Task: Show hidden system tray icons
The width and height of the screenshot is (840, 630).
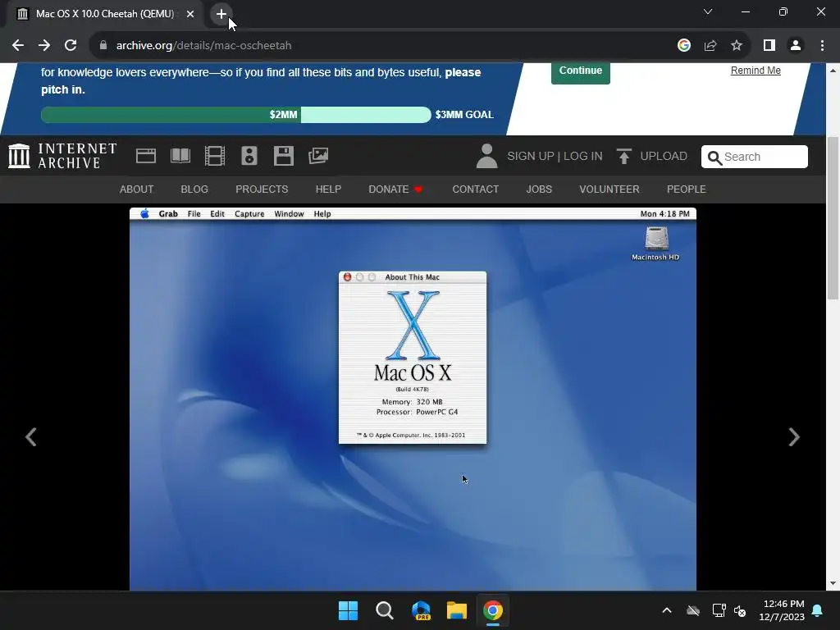Action: pos(667,610)
